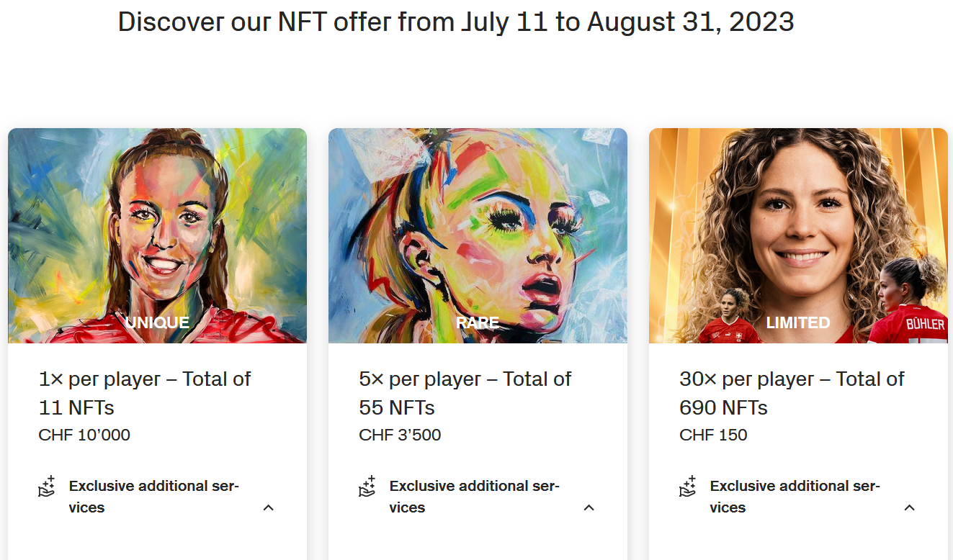
Task: Select the '5× per player – Total of 55 NFTs' title
Action: [465, 393]
